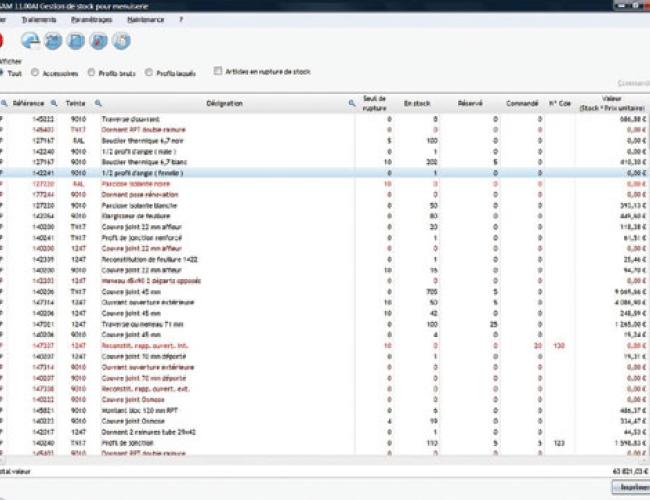This screenshot has height=500, width=650.
Task: Sort by the Seuil de rupture header
Action: click(x=374, y=103)
